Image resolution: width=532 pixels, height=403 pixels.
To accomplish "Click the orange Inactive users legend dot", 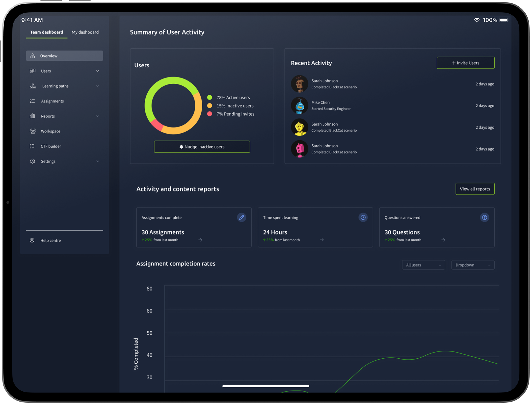I will point(209,106).
